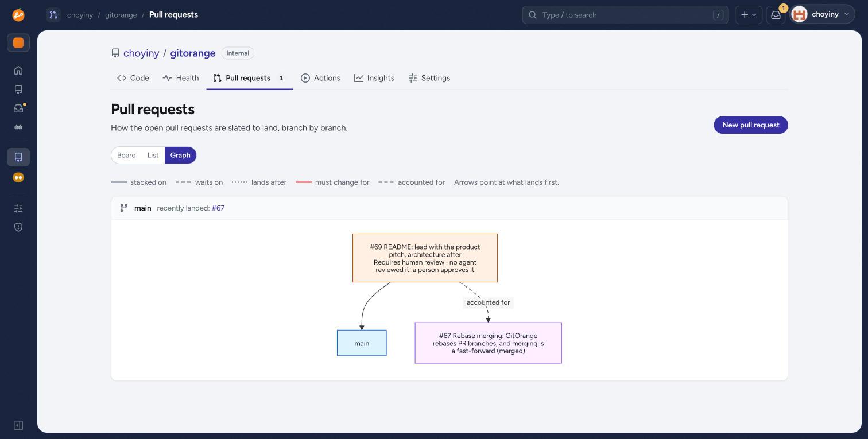Click the repository icon before choyiny/gitorange

[115, 53]
